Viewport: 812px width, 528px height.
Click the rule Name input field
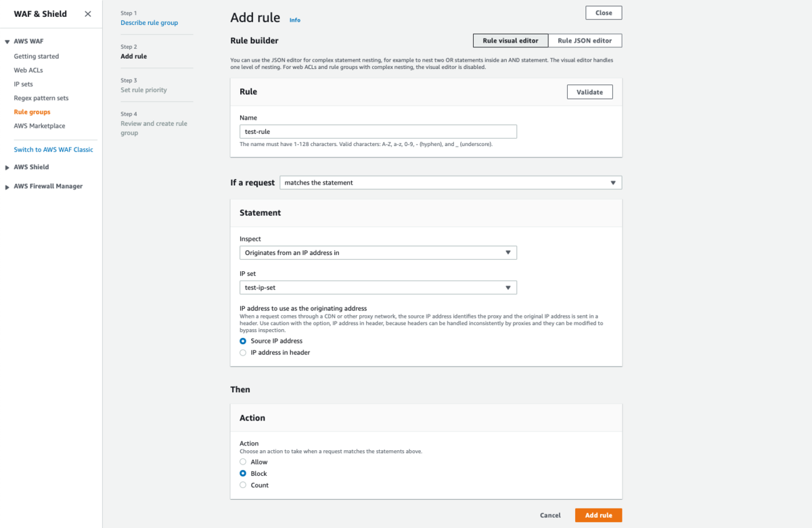coord(378,132)
